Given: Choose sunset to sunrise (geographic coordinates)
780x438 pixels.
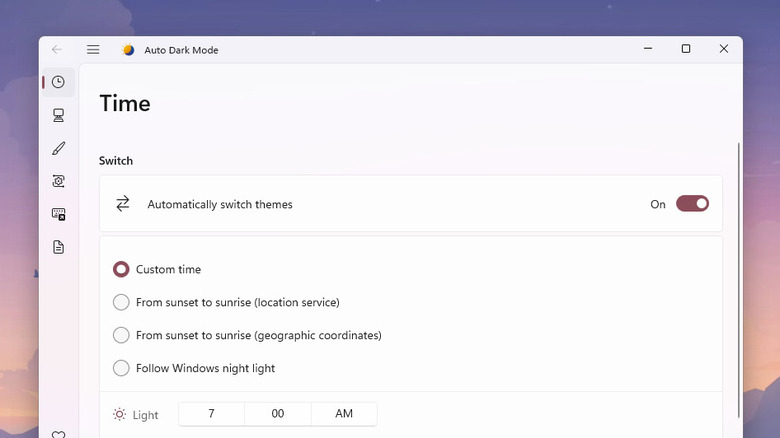Looking at the screenshot, I should (x=121, y=335).
